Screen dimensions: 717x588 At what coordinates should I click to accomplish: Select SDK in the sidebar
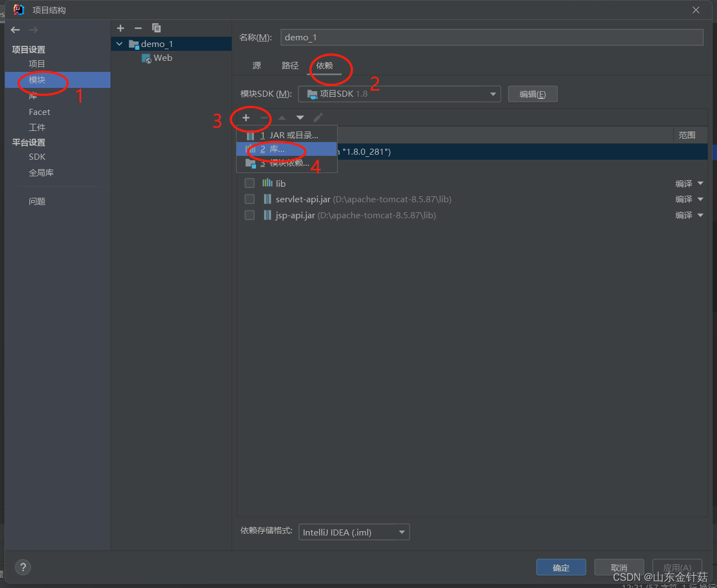[x=37, y=157]
